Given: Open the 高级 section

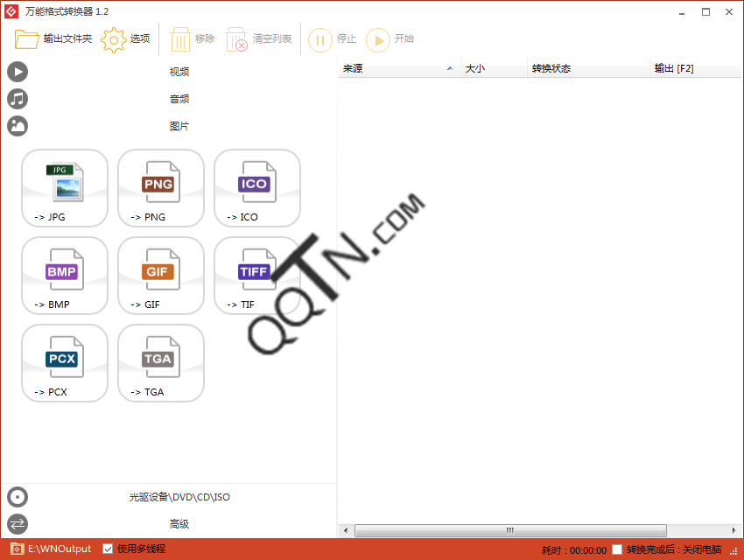Looking at the screenshot, I should pos(179,524).
